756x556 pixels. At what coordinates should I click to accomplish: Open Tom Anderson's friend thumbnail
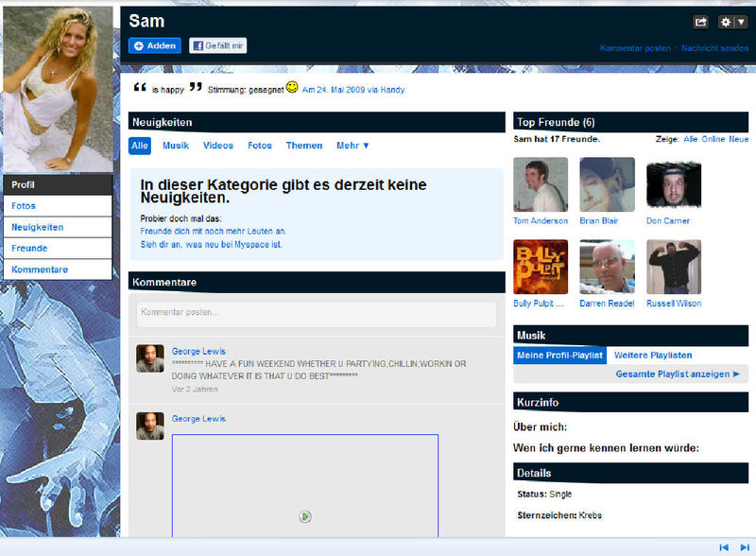click(x=541, y=184)
